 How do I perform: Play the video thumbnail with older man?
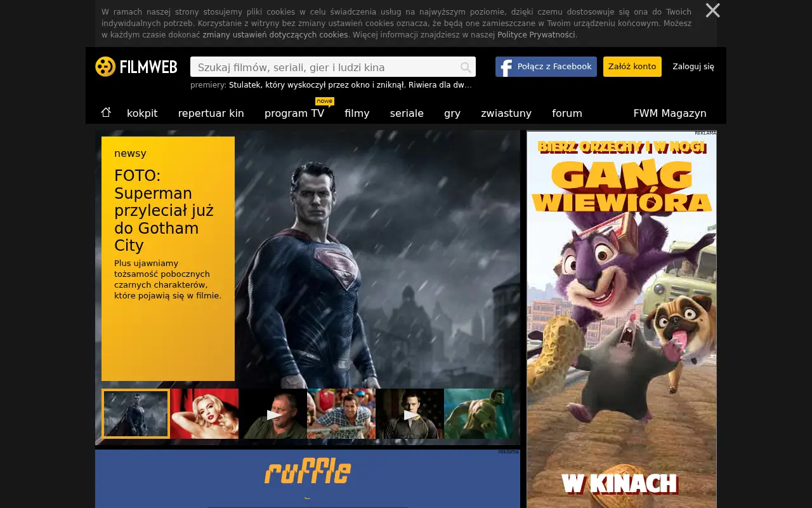point(273,414)
